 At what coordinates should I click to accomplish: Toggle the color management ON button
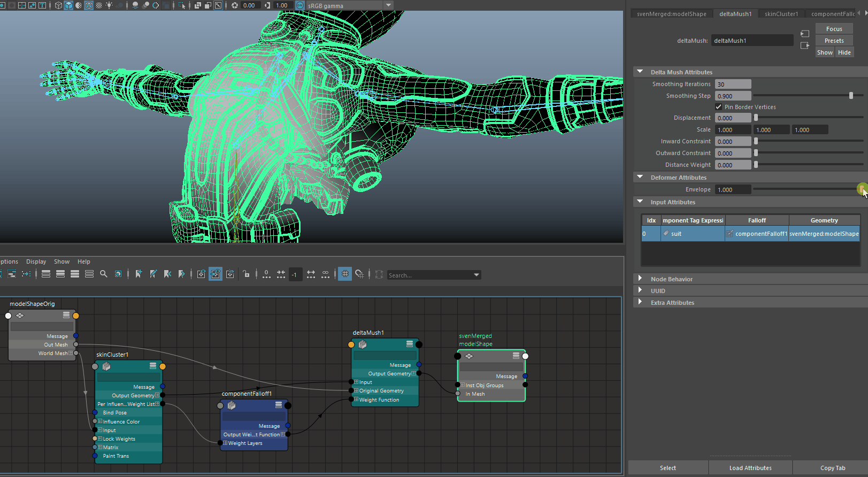[299, 5]
